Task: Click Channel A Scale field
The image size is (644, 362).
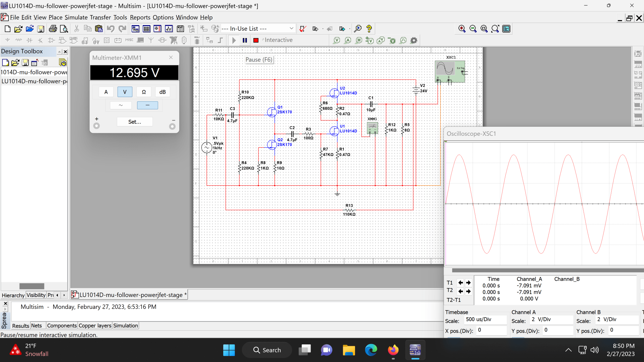Action: point(551,320)
